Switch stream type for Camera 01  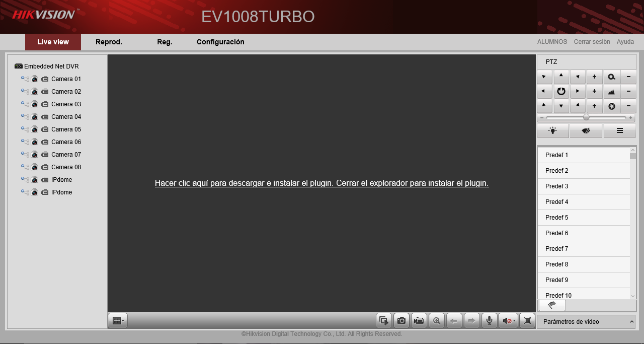pos(25,79)
